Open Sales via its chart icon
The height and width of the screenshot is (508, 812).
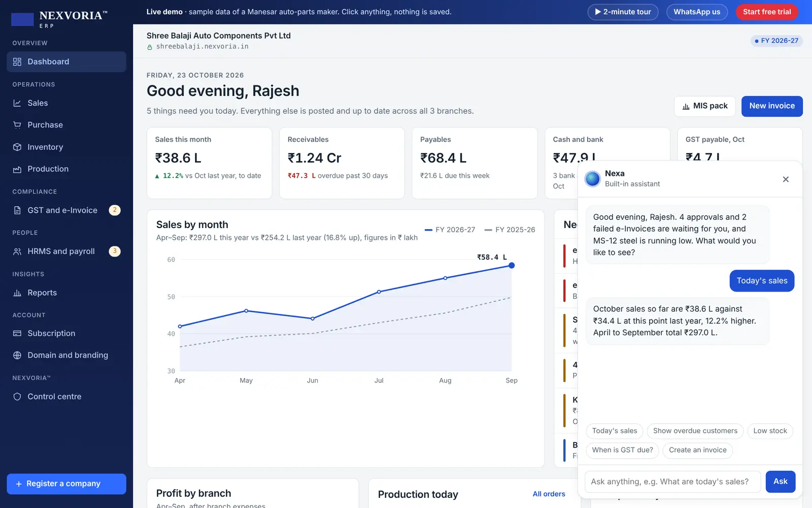pyautogui.click(x=17, y=103)
